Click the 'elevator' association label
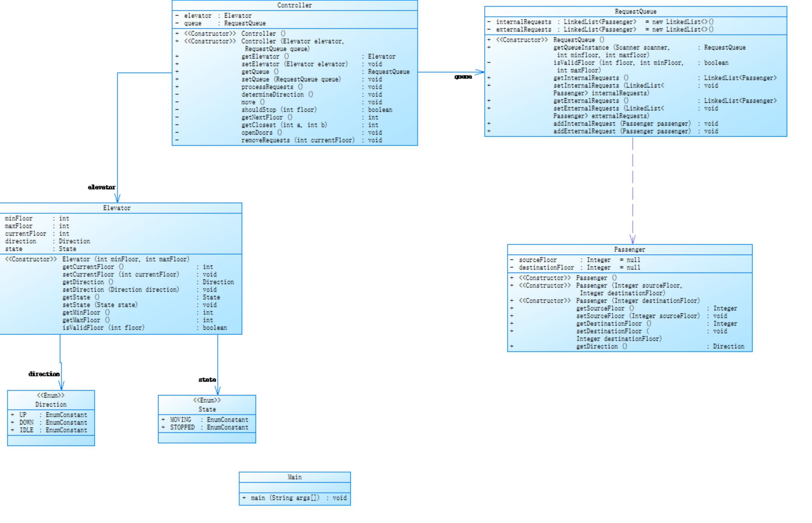 [101, 187]
